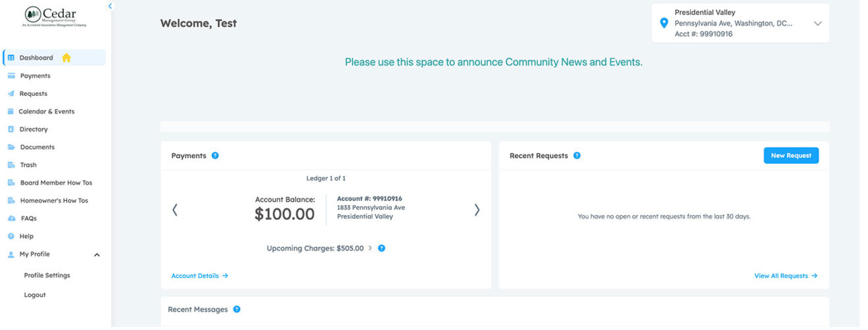
Task: Open Directory from the sidebar menu
Action: coord(34,130)
